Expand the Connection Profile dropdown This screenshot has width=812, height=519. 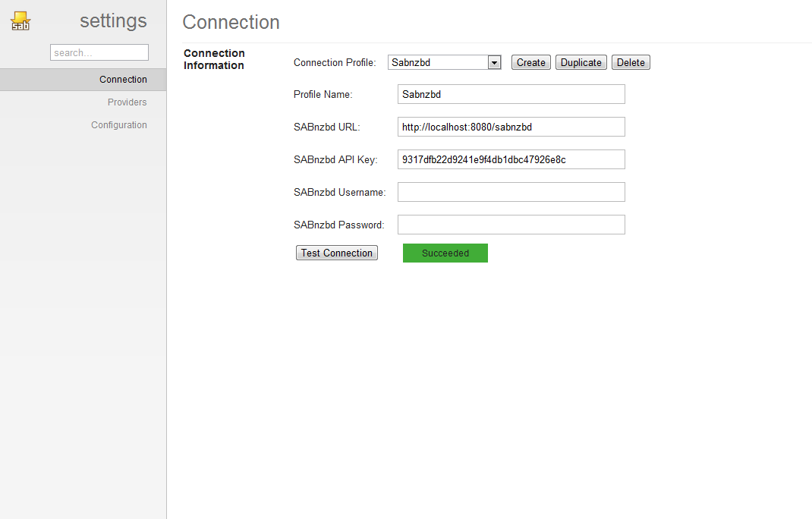tap(444, 62)
